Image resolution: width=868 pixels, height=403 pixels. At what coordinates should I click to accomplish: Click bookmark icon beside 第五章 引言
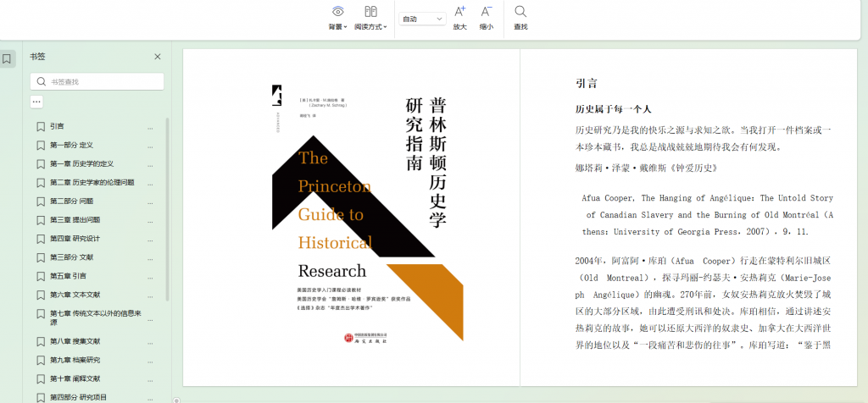pos(40,276)
